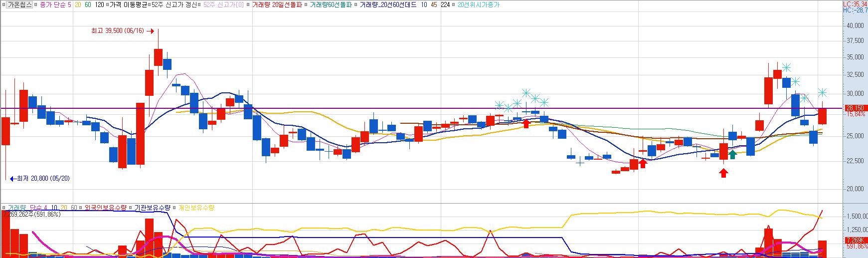Open the 거래량 20일선돌파 indicator label
868x258 pixels.
pos(277,4)
